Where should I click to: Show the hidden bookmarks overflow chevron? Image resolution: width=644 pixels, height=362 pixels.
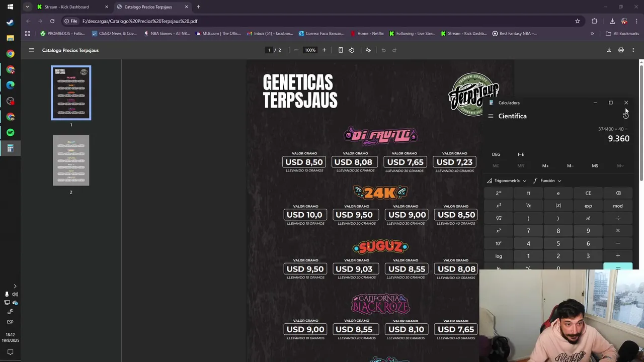[x=592, y=34]
